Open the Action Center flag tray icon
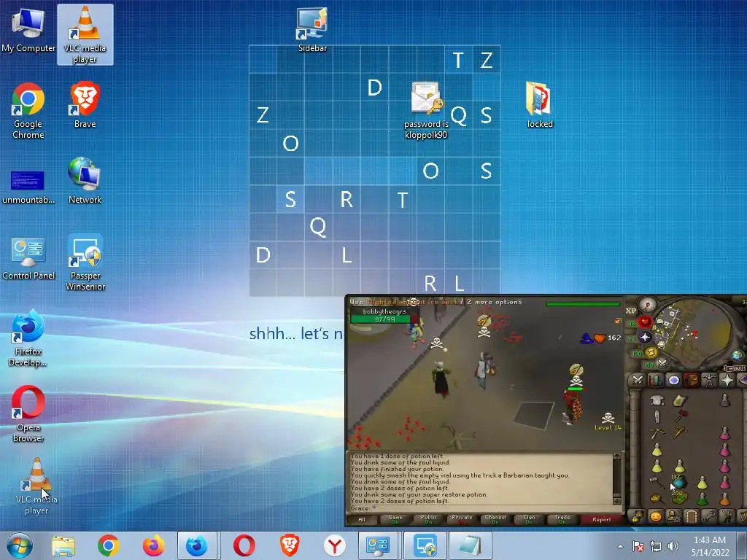Image resolution: width=747 pixels, height=560 pixels. click(638, 546)
